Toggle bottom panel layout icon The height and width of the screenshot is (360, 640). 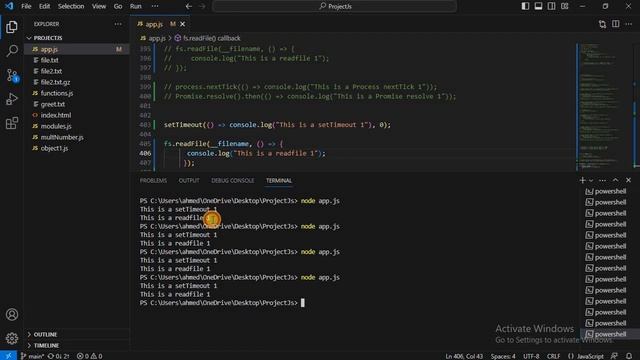click(538, 6)
